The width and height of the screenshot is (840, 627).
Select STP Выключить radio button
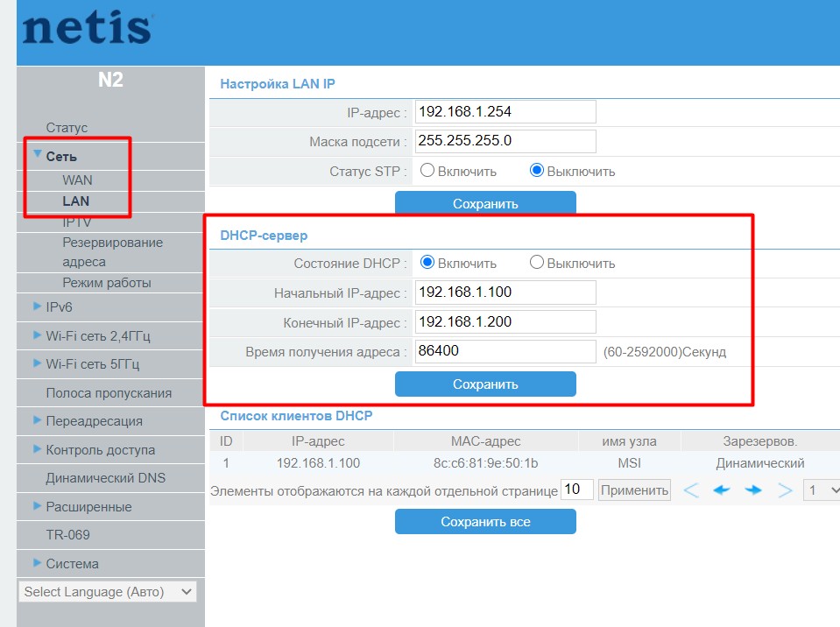pos(536,170)
